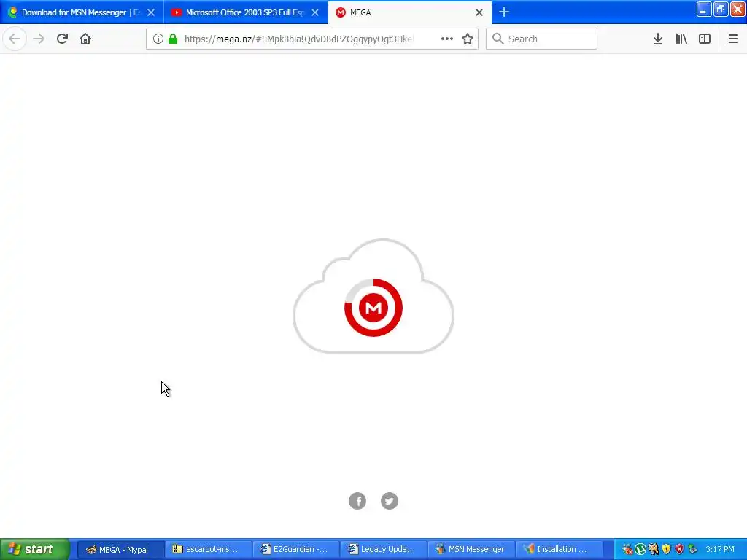Viewport: 747px width, 560px height.
Task: Click the red shield alert tray icon
Action: [679, 549]
